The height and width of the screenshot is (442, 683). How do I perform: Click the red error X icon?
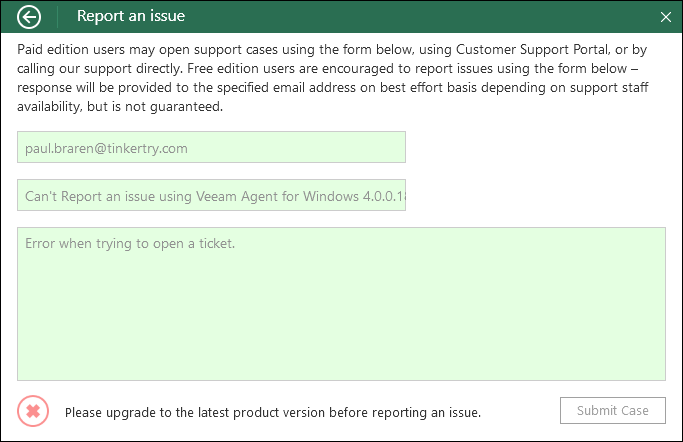pos(33,411)
